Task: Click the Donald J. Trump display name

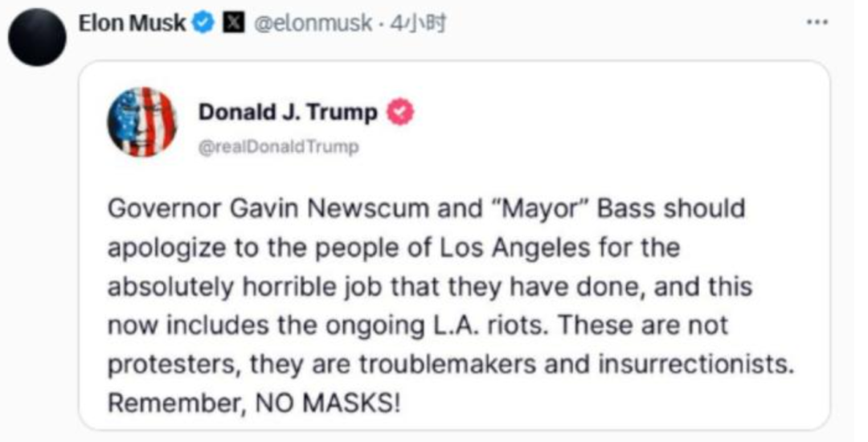Action: coord(288,113)
